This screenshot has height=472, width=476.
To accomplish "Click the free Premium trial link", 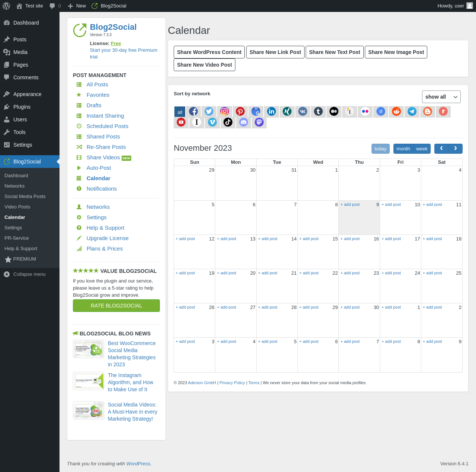I will tap(123, 54).
